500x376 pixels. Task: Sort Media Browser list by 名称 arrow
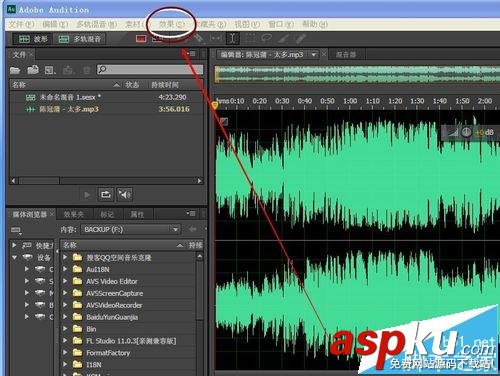tap(180, 245)
